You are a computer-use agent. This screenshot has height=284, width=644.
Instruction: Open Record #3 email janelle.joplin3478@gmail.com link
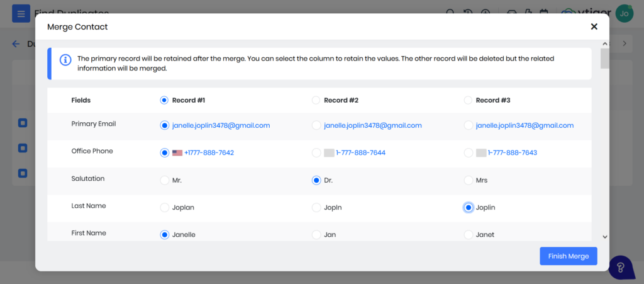(x=525, y=125)
